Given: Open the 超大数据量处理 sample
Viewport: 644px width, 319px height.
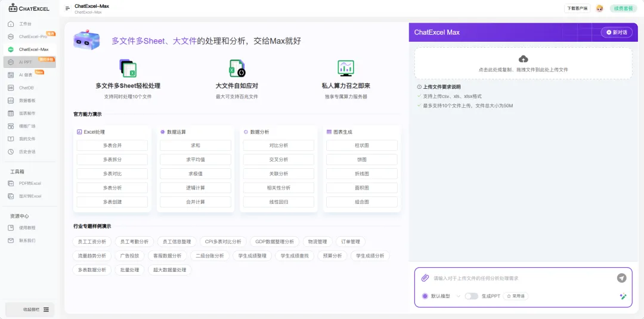Looking at the screenshot, I should [169, 270].
